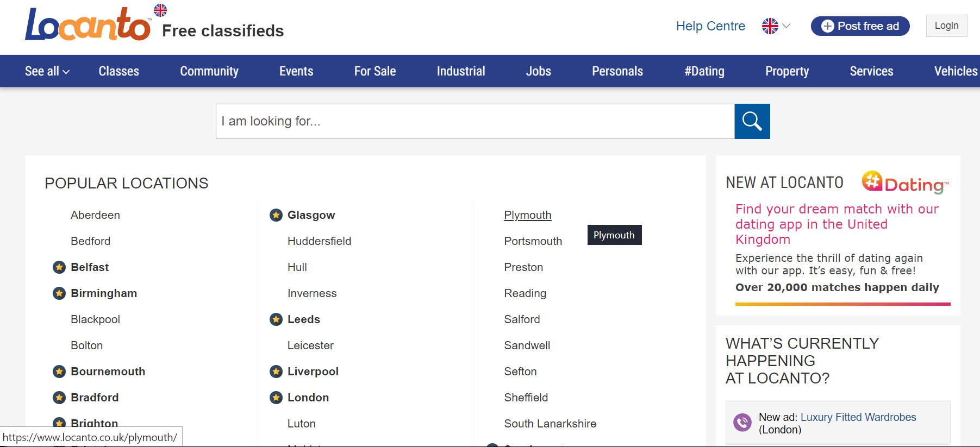Viewport: 980px width, 447px height.
Task: Select London location
Action: [x=308, y=398]
